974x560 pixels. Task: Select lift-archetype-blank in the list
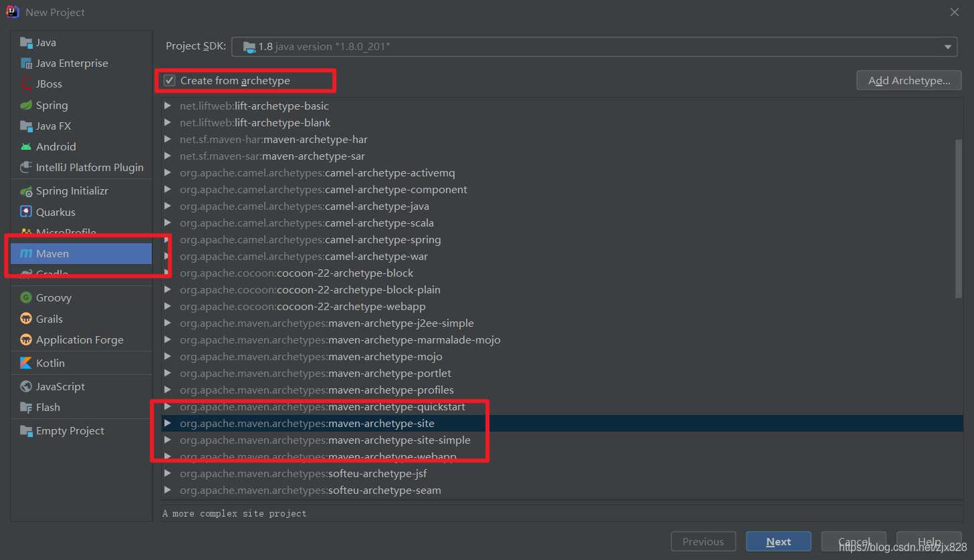coord(562,122)
